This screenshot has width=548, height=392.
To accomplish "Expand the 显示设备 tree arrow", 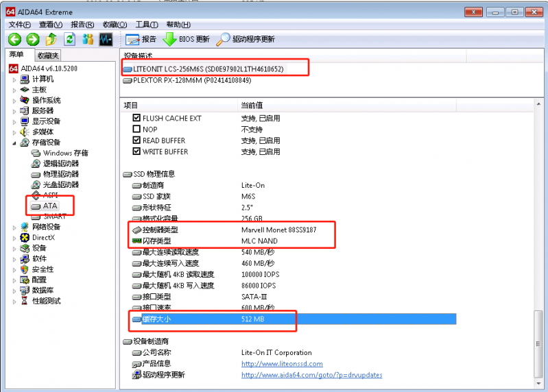I will pyautogui.click(x=14, y=122).
